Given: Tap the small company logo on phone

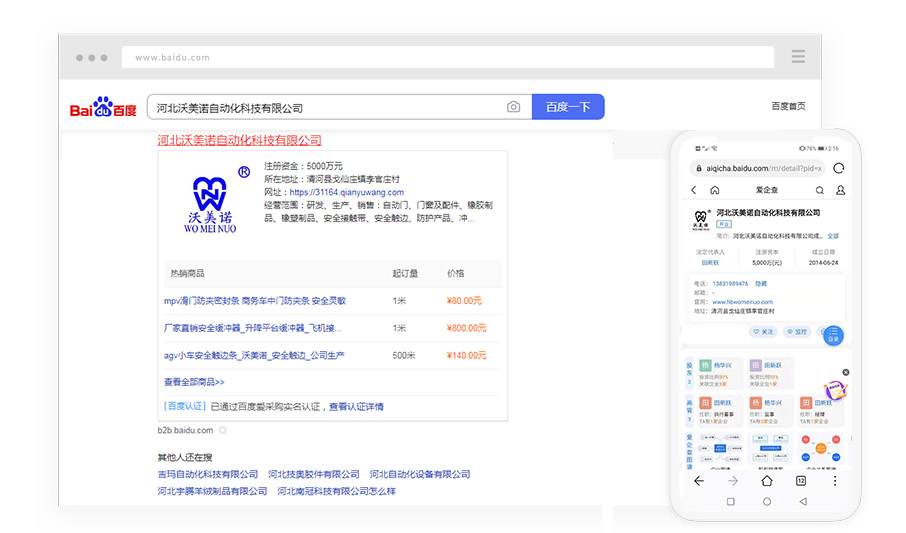Looking at the screenshot, I should pyautogui.click(x=700, y=220).
